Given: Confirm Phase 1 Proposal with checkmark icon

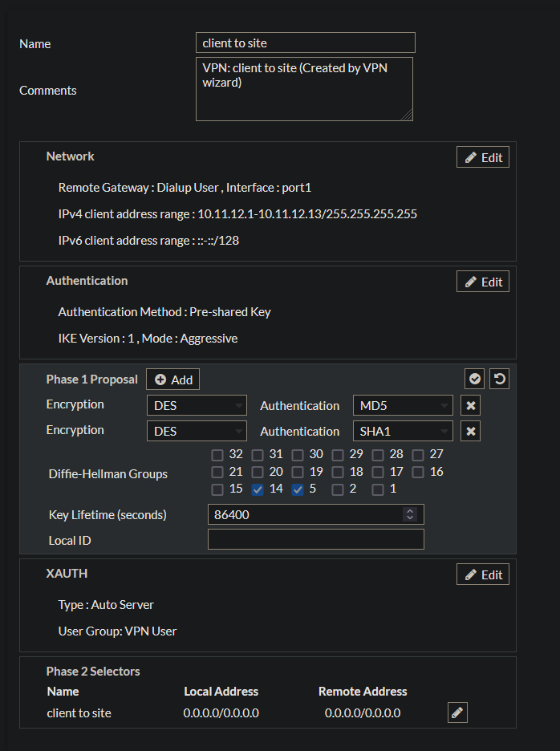Looking at the screenshot, I should (474, 379).
